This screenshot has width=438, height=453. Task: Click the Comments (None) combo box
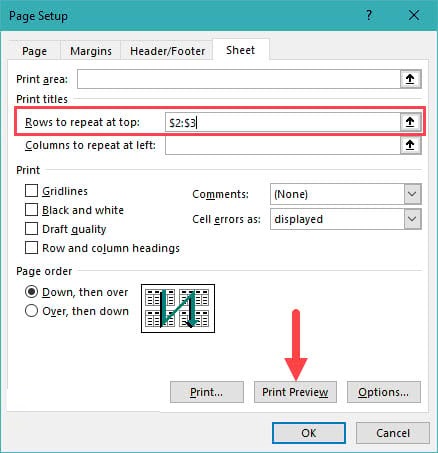coord(346,194)
